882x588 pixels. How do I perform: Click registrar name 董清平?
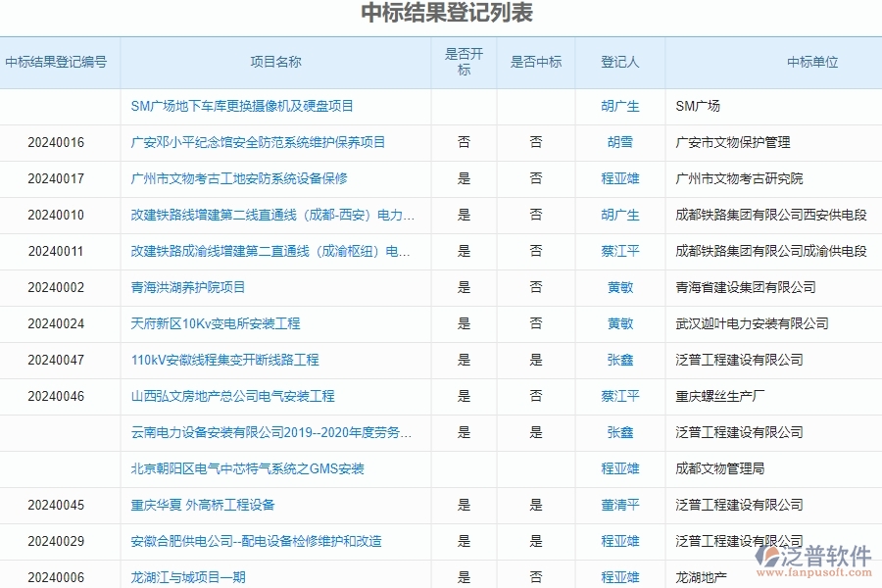tap(618, 505)
